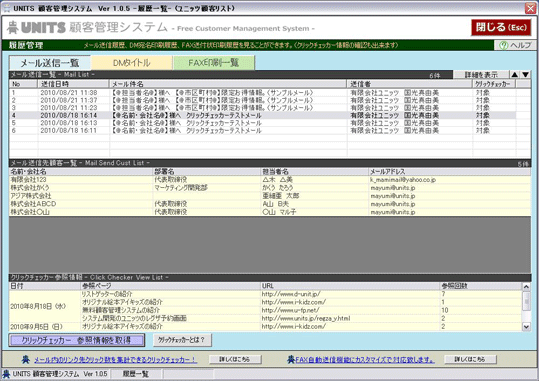539x381 pixels.
Task: Click the 日付 column header in click checker
Action: (x=45, y=286)
